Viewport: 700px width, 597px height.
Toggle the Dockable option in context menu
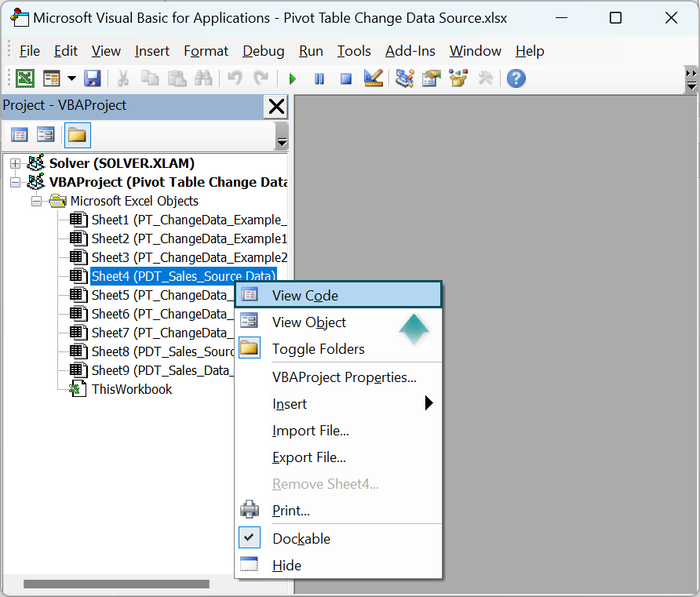point(301,538)
